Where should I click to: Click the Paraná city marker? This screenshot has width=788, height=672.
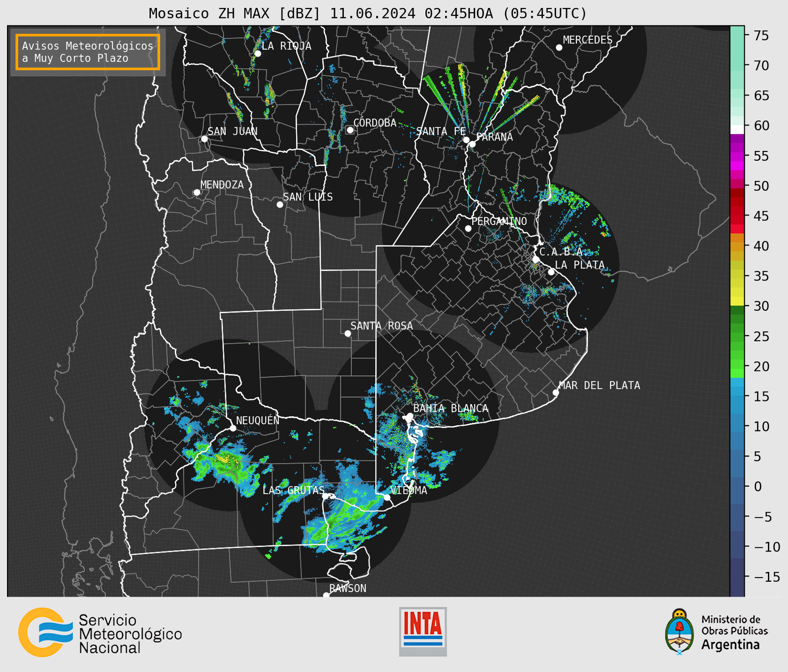pyautogui.click(x=472, y=144)
